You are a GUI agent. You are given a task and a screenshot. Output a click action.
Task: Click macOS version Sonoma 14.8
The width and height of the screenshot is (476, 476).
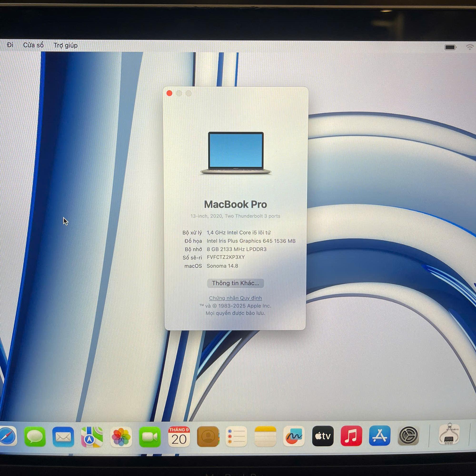(222, 266)
